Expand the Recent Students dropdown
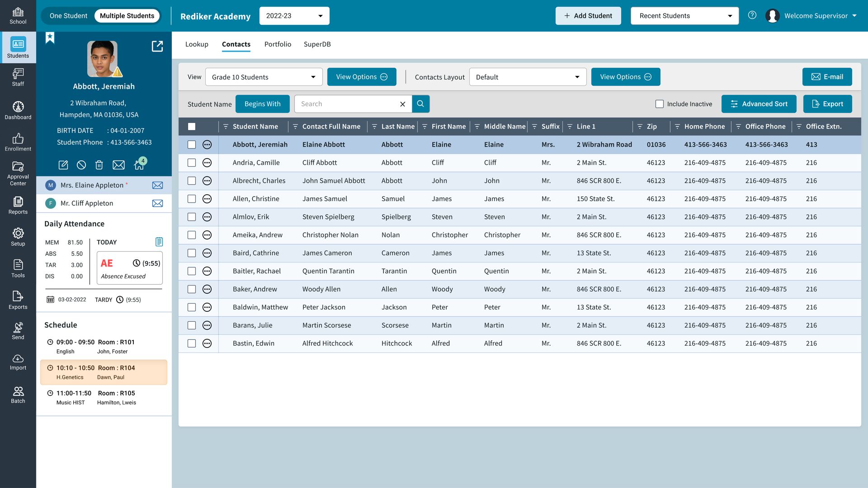Screen dimensions: 868x488 (684, 15)
